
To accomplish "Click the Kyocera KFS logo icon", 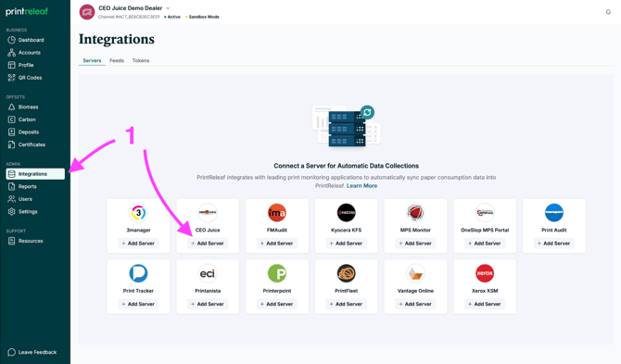I will tap(346, 213).
